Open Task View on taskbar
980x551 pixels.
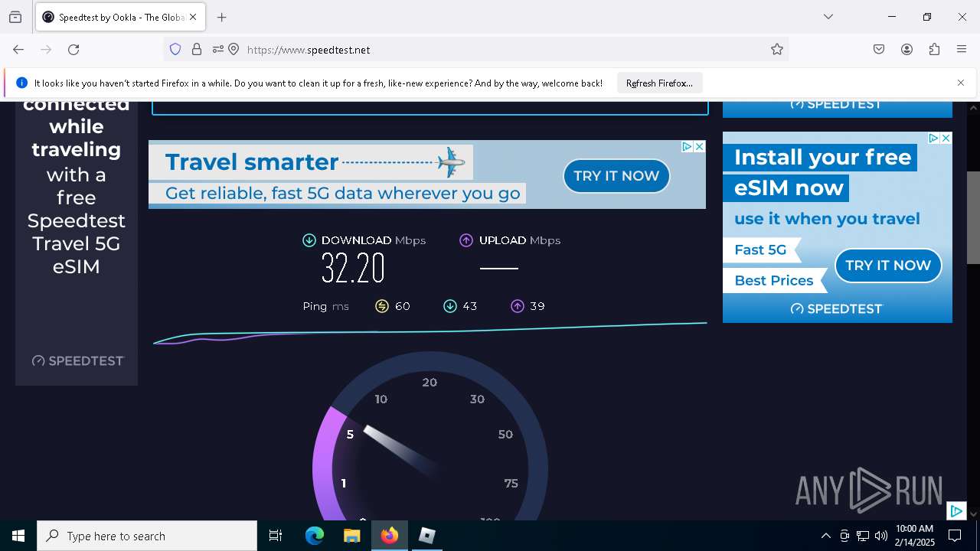tap(276, 536)
